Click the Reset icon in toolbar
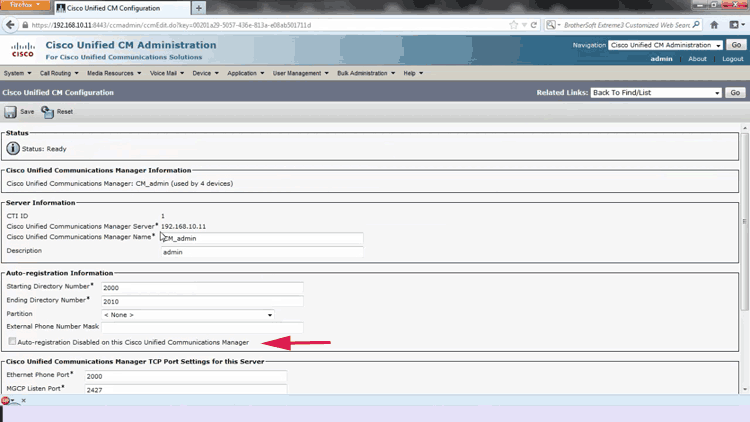Image resolution: width=750 pixels, height=422 pixels. point(47,112)
